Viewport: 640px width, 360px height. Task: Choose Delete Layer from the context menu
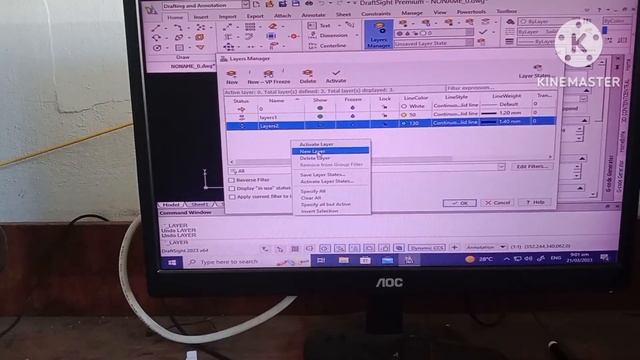coord(315,158)
